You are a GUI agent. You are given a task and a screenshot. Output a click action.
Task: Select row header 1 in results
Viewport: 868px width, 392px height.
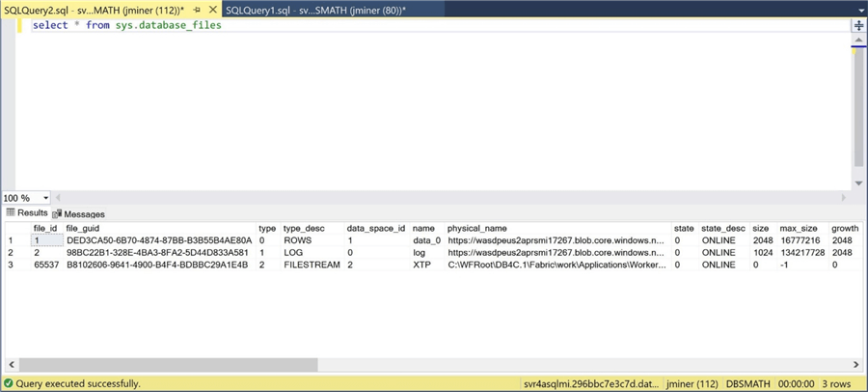[18, 240]
